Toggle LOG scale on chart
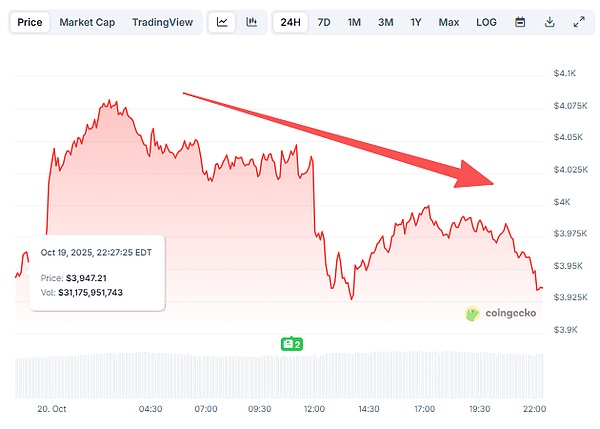The width and height of the screenshot is (600, 429). [486, 21]
